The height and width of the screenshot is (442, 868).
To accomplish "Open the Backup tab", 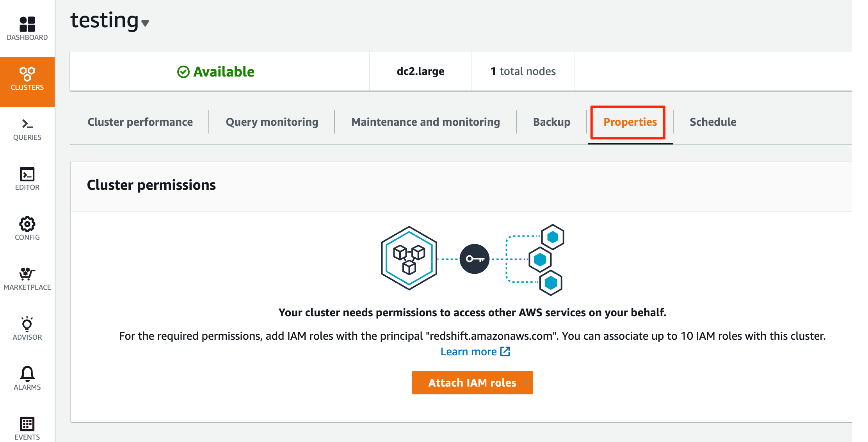I will 551,122.
